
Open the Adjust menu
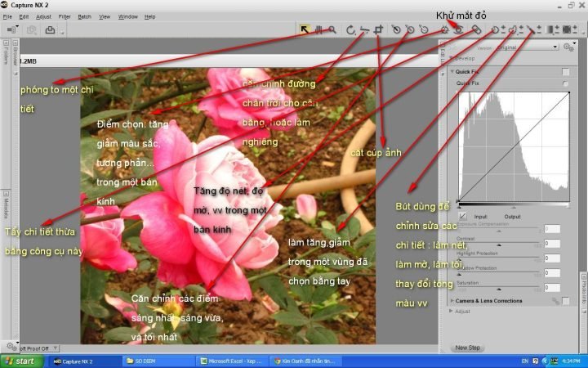[x=43, y=16]
